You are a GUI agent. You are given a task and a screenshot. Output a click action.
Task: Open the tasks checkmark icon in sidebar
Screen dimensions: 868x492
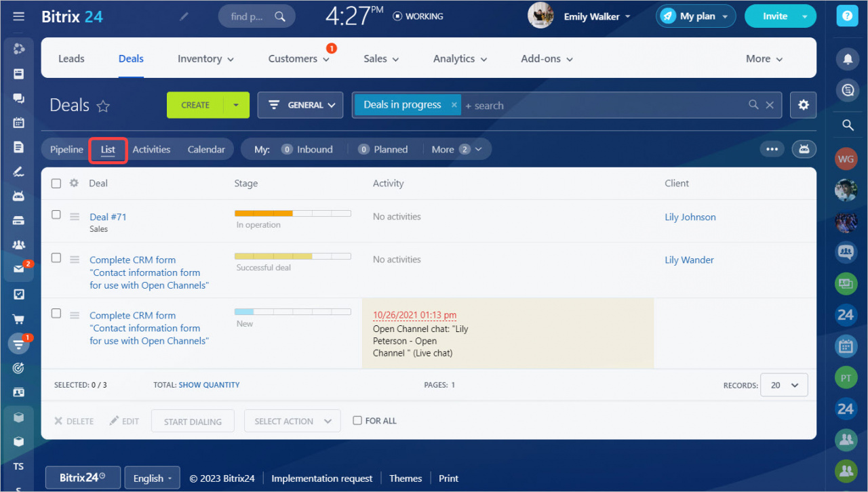point(19,294)
